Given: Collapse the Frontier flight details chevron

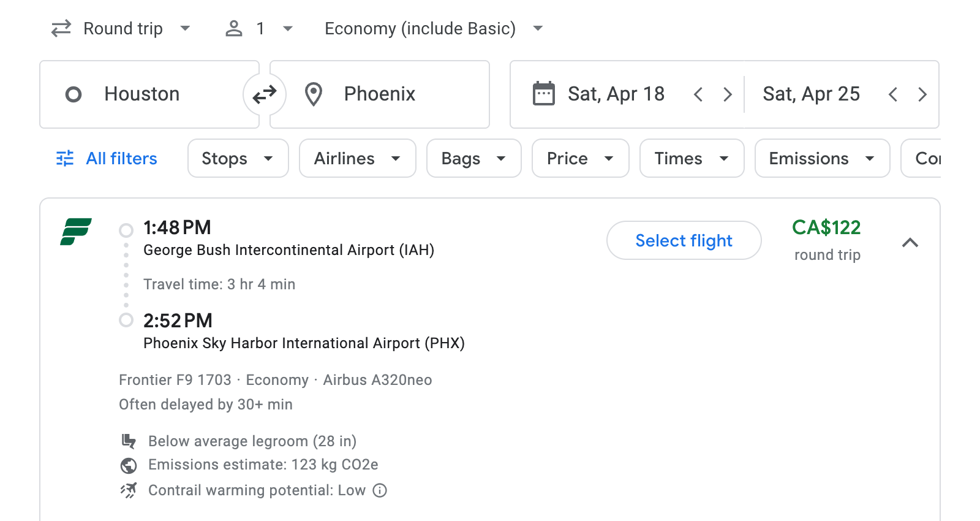Looking at the screenshot, I should 911,243.
